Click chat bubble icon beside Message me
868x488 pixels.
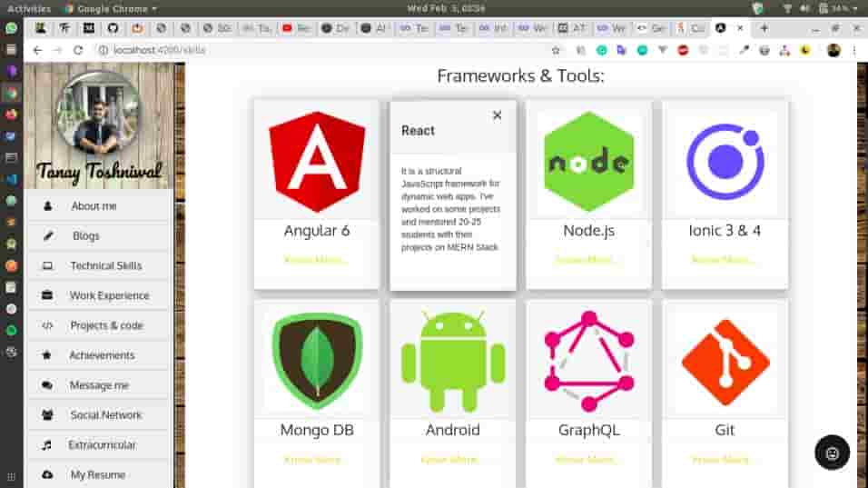click(x=47, y=385)
